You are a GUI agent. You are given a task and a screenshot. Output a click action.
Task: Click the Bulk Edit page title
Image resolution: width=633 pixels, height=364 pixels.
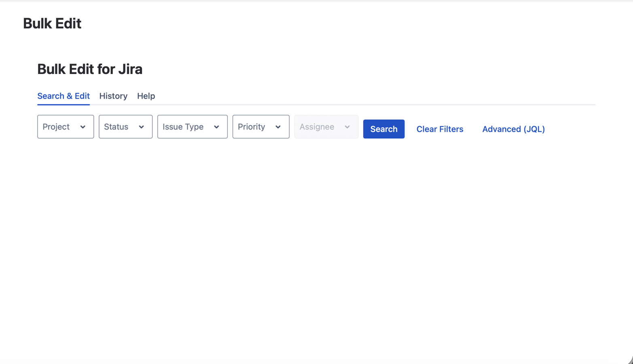coord(52,23)
